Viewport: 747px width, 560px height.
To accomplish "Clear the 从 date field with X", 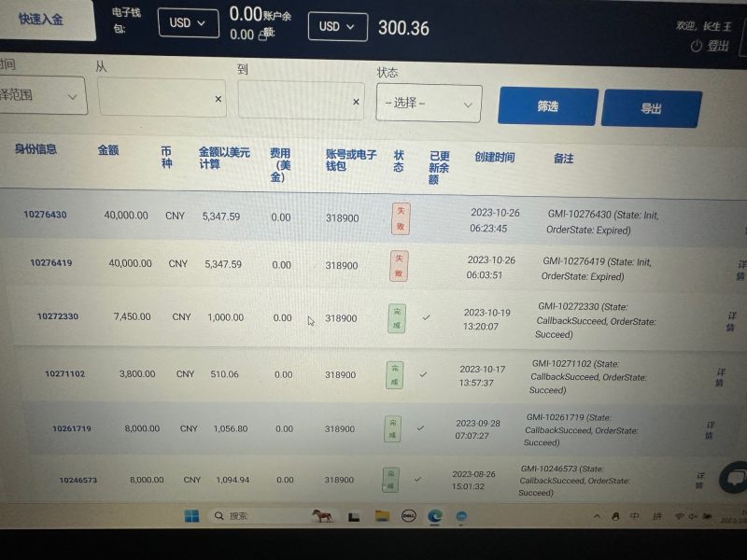I will tap(218, 99).
